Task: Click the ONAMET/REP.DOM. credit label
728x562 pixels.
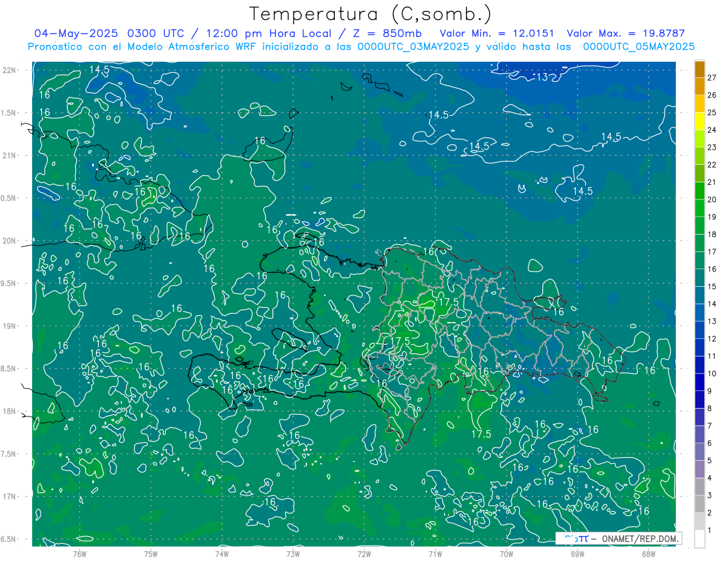Action: tap(639, 538)
